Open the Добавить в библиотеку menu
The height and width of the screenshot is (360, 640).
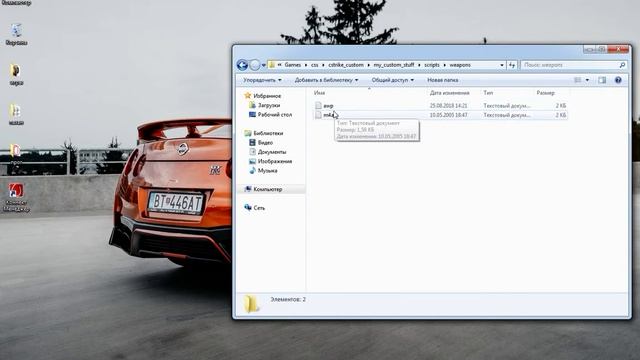click(x=326, y=80)
